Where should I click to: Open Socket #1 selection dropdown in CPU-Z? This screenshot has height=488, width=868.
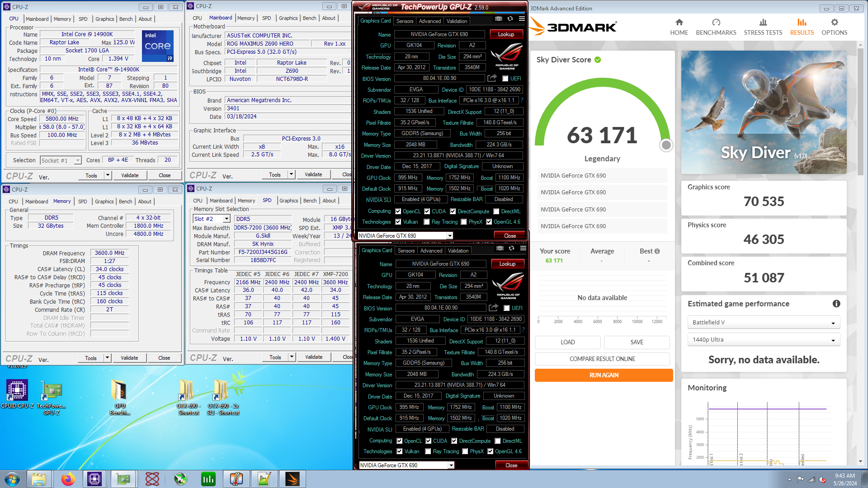[x=61, y=160]
